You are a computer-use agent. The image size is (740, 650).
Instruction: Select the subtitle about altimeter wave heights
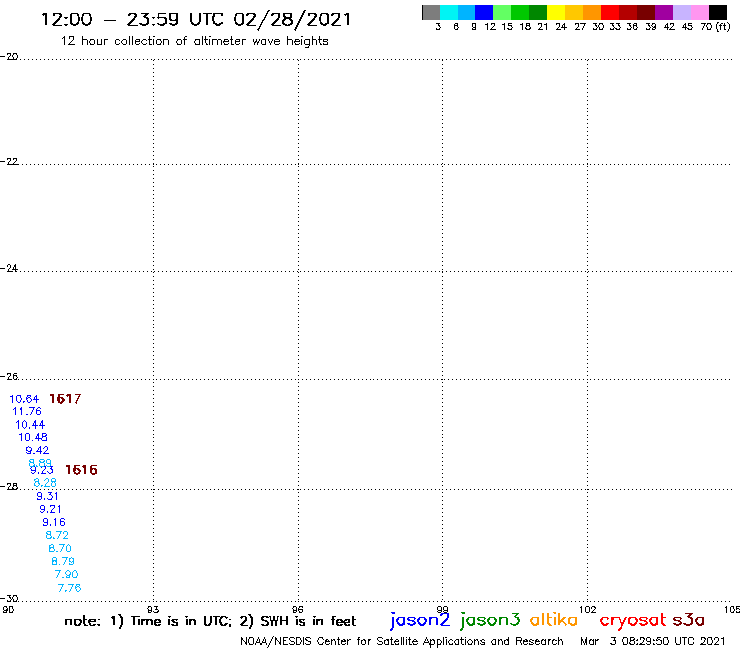pos(194,41)
